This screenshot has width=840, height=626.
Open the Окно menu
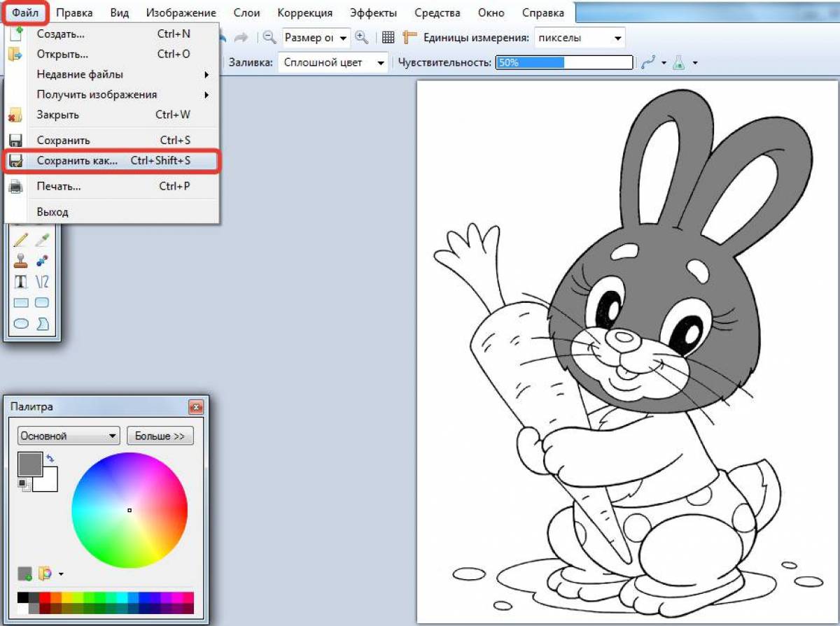491,13
